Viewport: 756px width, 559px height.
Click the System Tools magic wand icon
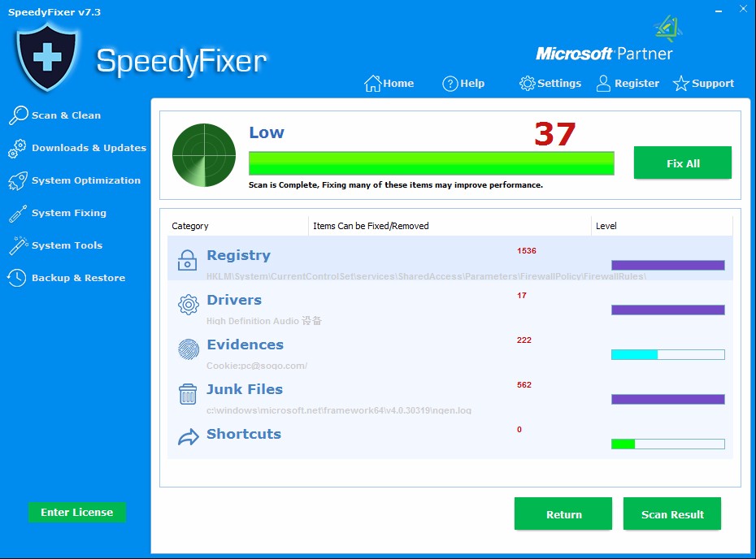click(x=18, y=245)
